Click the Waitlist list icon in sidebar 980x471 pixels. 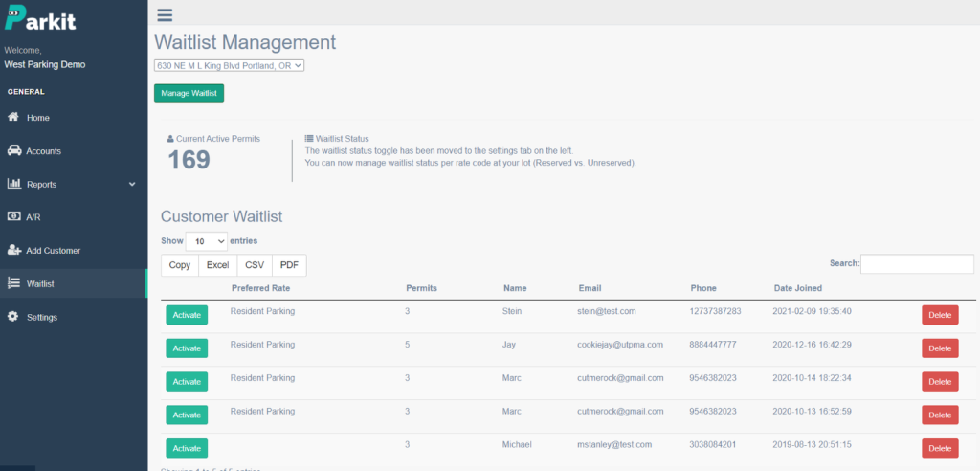13,283
